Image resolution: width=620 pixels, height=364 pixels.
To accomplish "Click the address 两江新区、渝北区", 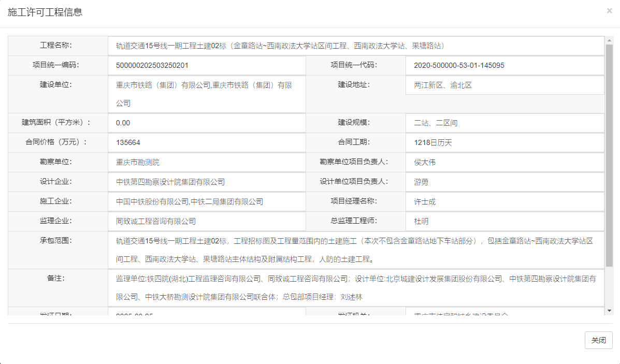I will click(x=443, y=85).
